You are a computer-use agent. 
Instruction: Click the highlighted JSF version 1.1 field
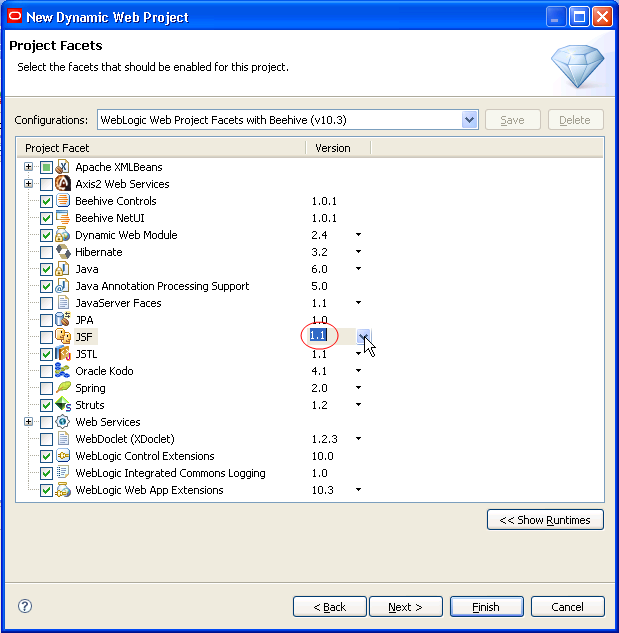point(318,335)
